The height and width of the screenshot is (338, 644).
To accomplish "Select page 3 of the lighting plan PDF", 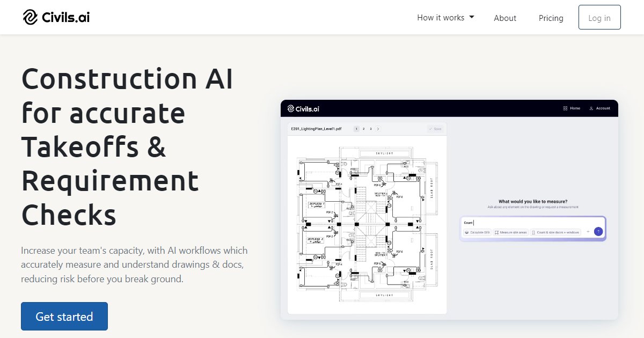I will coord(370,129).
